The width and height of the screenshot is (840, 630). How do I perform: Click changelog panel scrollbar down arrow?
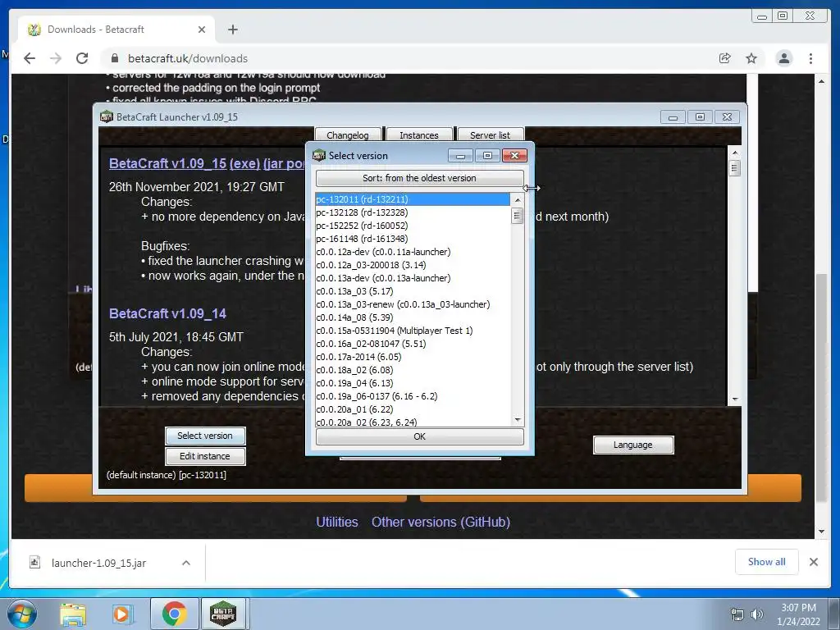(x=735, y=399)
